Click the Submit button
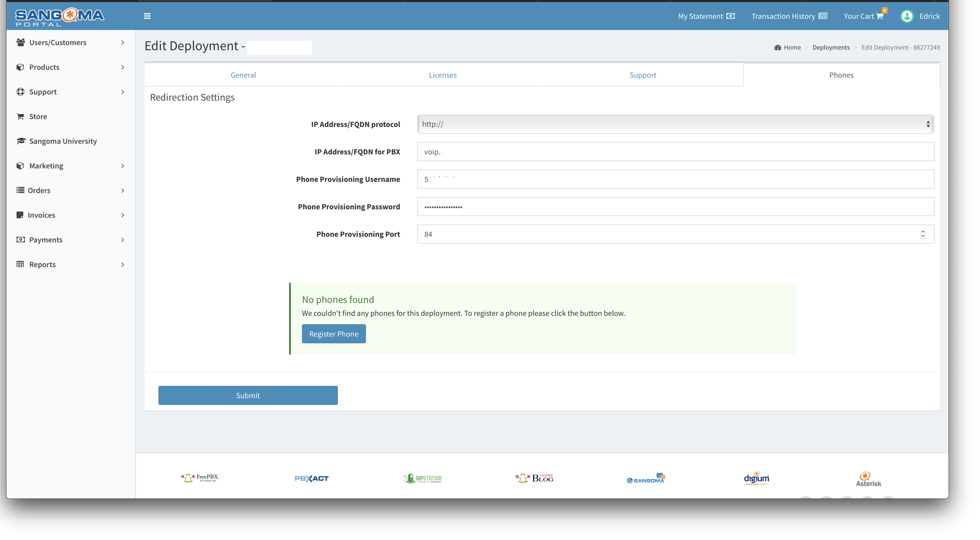This screenshot has width=980, height=540. click(x=248, y=395)
